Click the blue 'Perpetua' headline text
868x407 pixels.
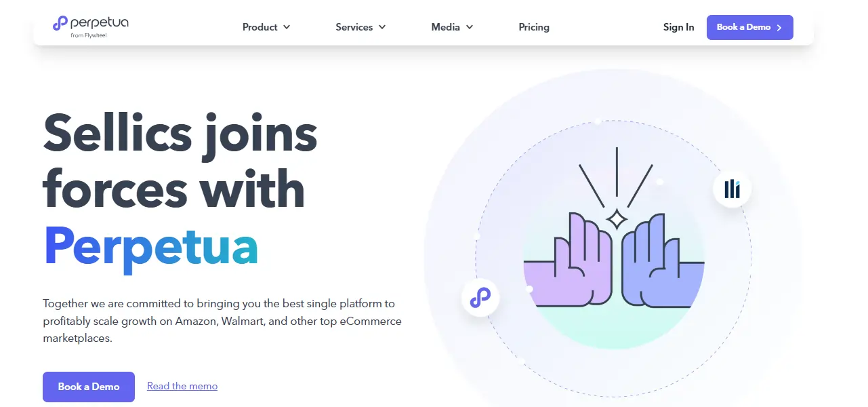(x=150, y=247)
